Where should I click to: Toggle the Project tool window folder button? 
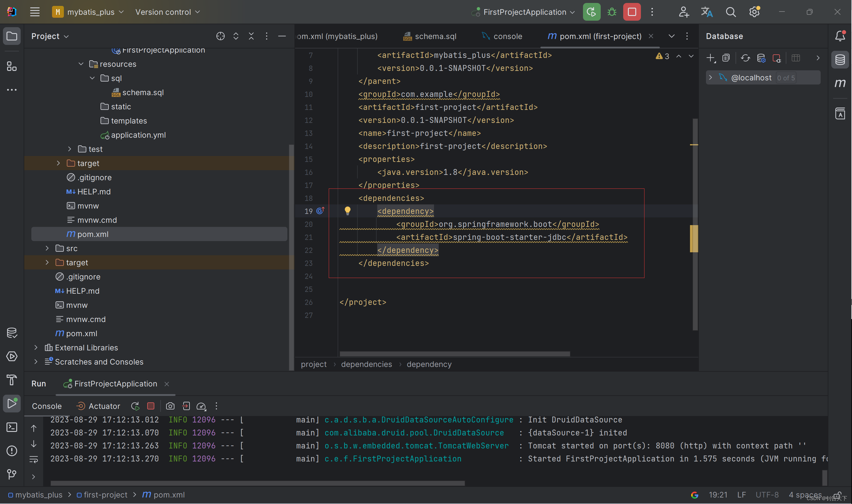pyautogui.click(x=12, y=36)
